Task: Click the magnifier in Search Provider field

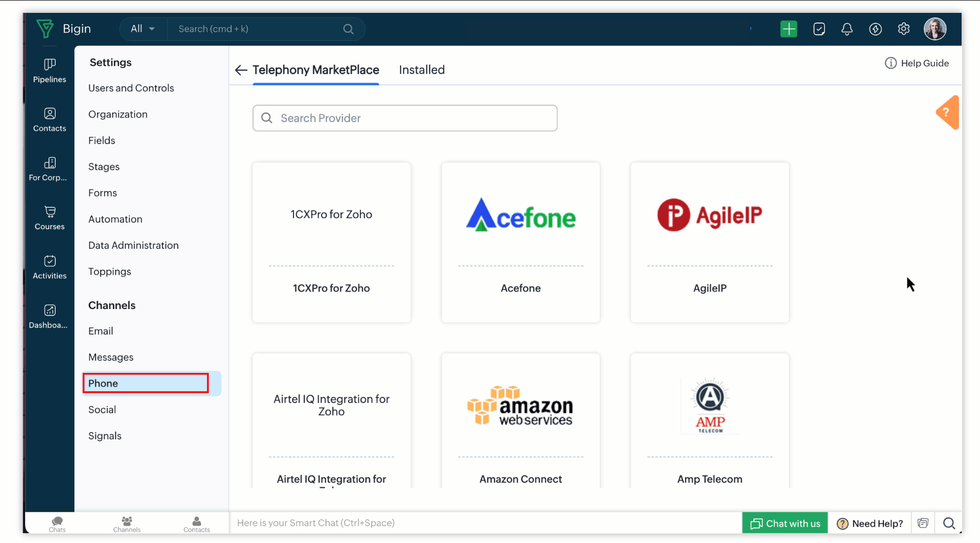Action: (x=266, y=118)
